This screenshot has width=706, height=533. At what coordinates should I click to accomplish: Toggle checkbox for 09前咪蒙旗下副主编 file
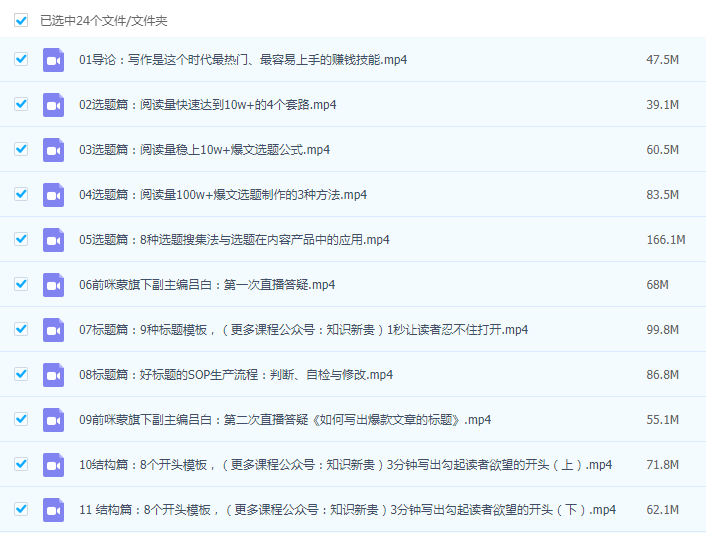tap(21, 419)
